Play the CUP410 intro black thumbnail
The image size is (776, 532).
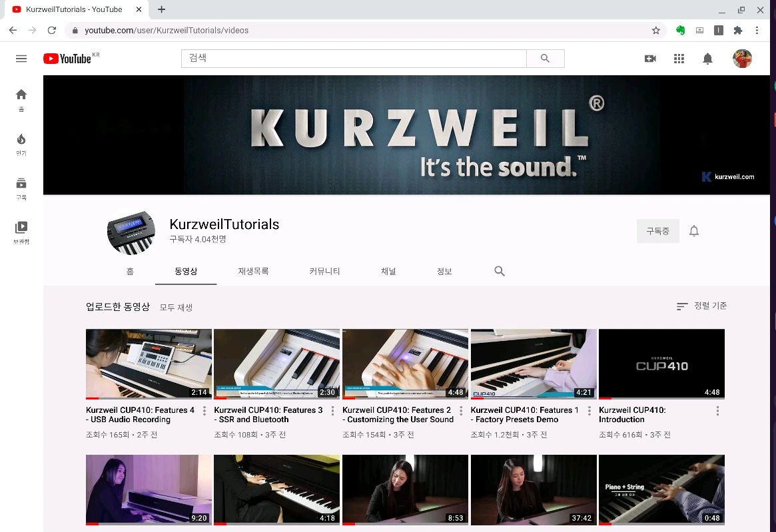pyautogui.click(x=661, y=364)
